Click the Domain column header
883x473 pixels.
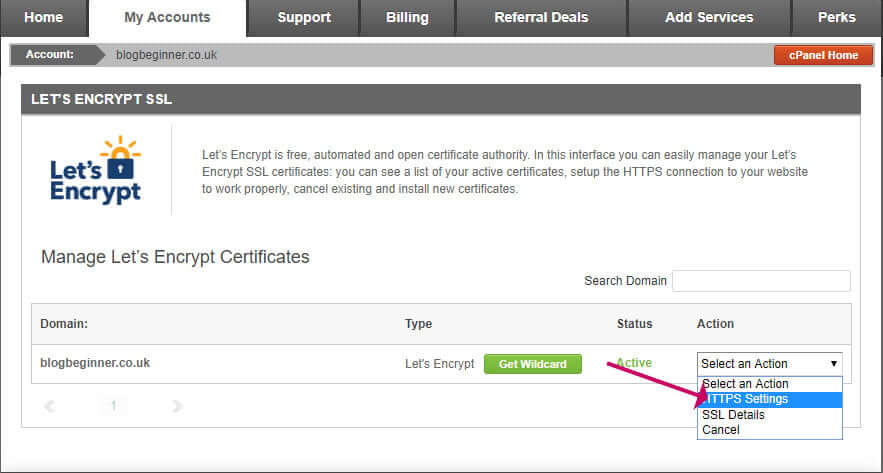64,324
